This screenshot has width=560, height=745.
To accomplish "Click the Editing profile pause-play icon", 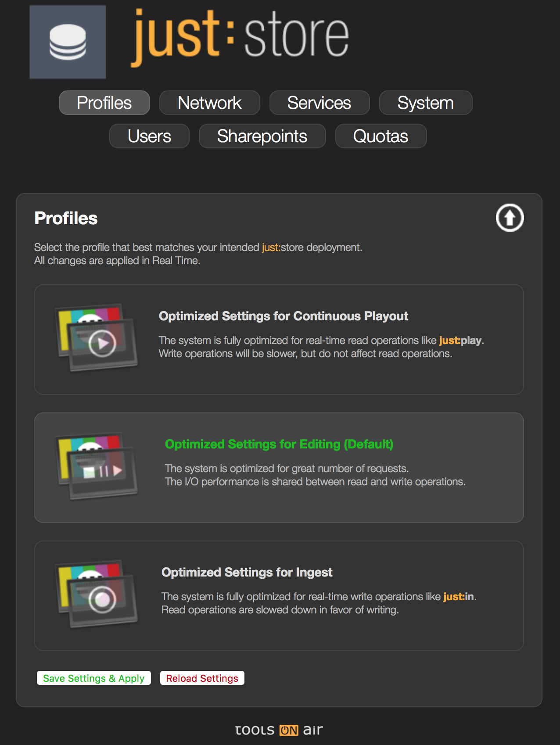I will (x=97, y=466).
